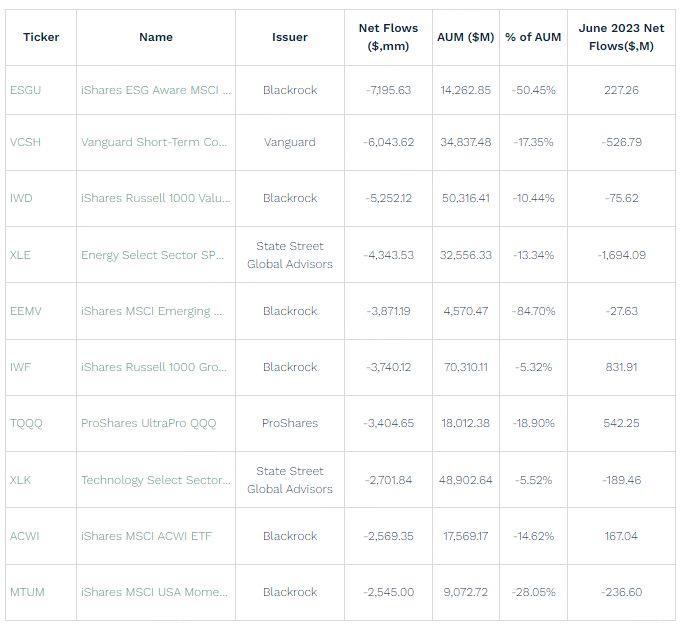The height and width of the screenshot is (624, 683).
Task: Click the ESGU ticker link
Action: pyautogui.click(x=25, y=90)
